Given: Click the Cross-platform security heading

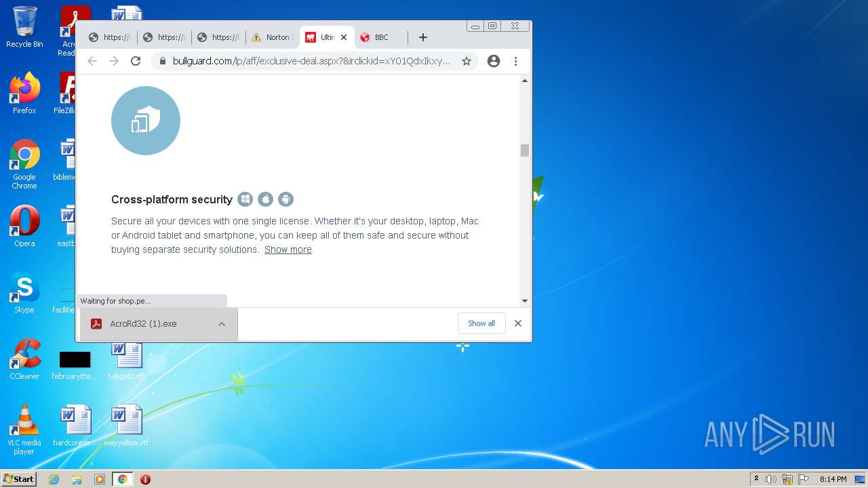Looking at the screenshot, I should pos(172,199).
